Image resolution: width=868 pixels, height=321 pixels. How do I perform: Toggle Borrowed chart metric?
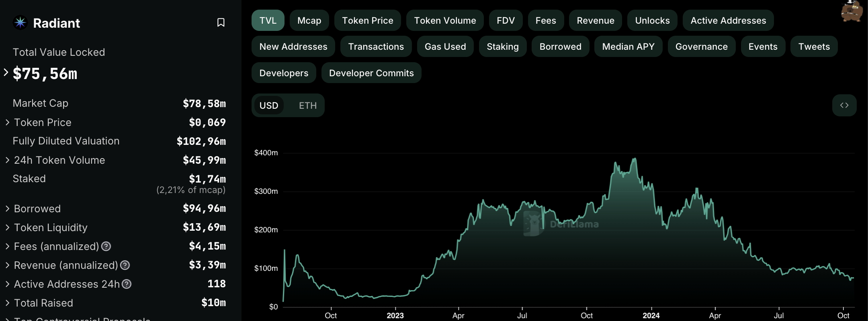[561, 47]
